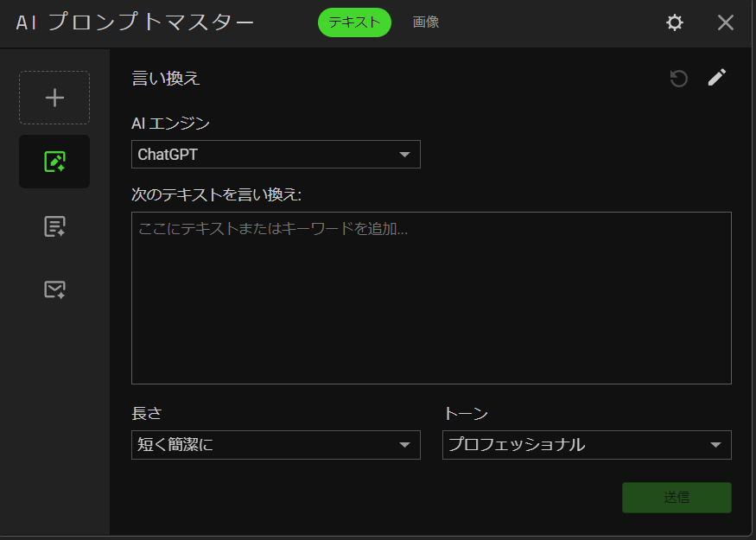756x540 pixels.
Task: Focus the text area for rephrasing input
Action: click(x=431, y=298)
